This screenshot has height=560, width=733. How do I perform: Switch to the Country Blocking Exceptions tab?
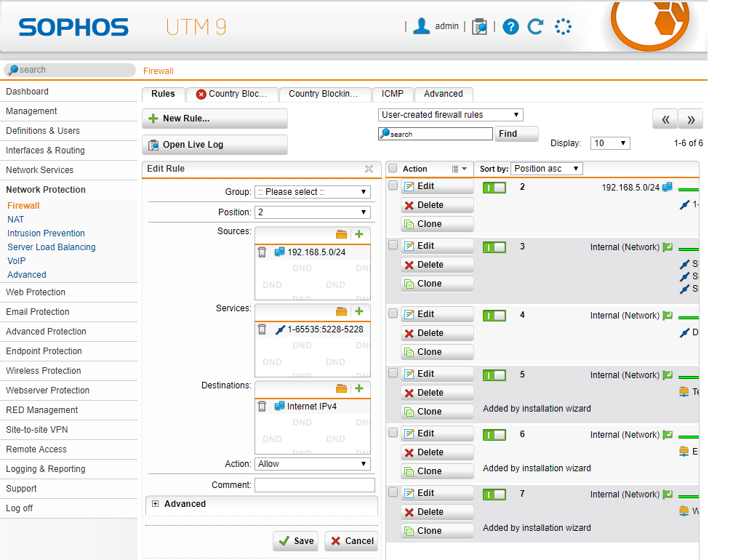(x=324, y=94)
